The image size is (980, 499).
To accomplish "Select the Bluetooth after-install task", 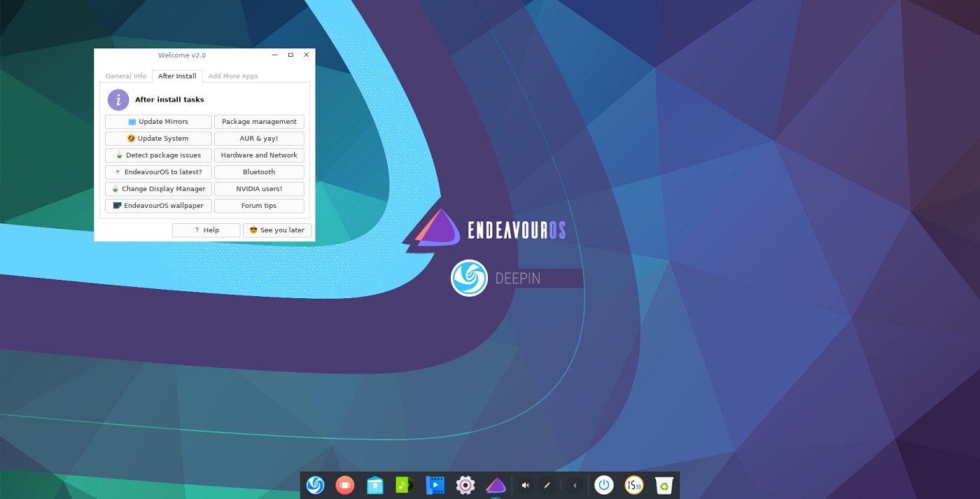I will (259, 171).
